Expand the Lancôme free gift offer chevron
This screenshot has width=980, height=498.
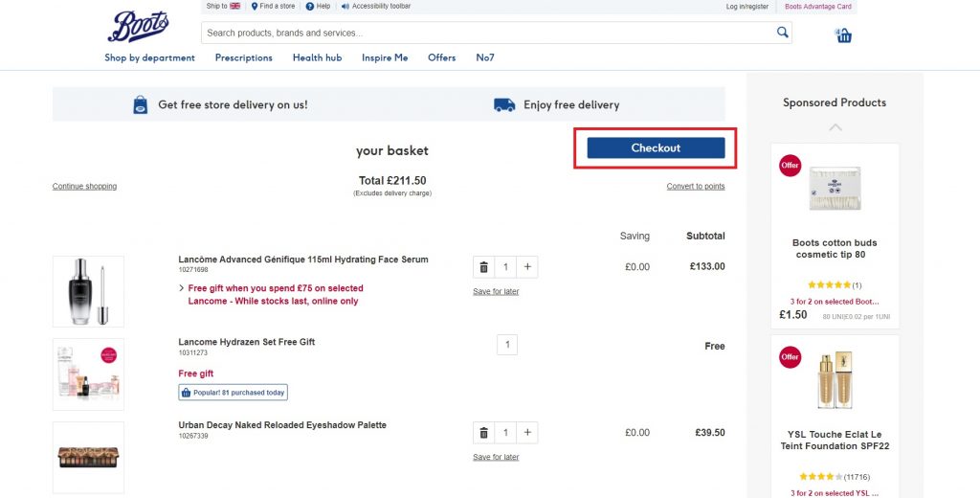tap(182, 288)
